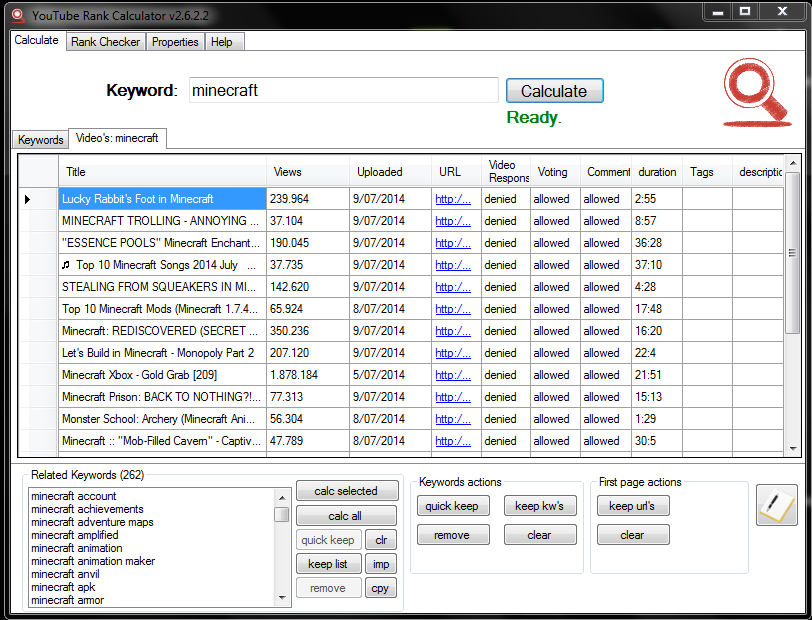
Task: Open URL link for MINECRAFT TROLLING row
Action: (453, 221)
